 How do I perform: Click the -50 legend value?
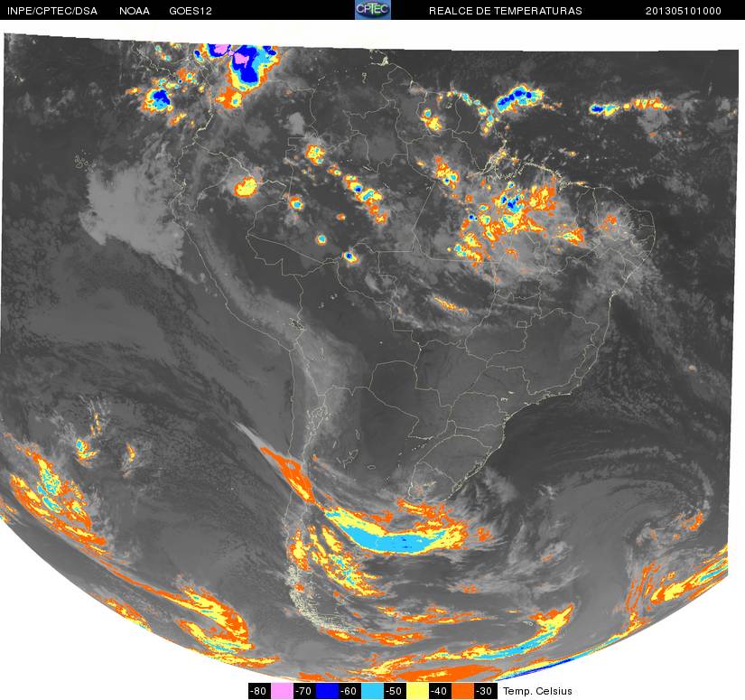click(x=395, y=691)
